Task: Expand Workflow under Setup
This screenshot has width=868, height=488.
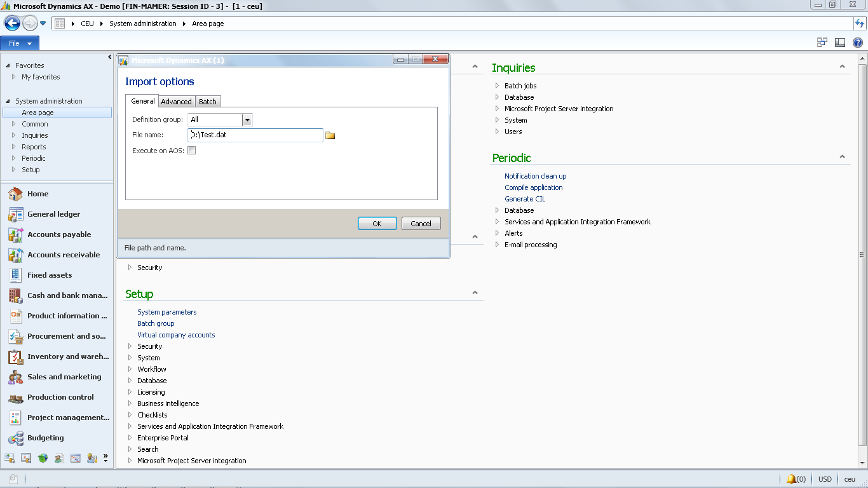Action: (x=130, y=369)
